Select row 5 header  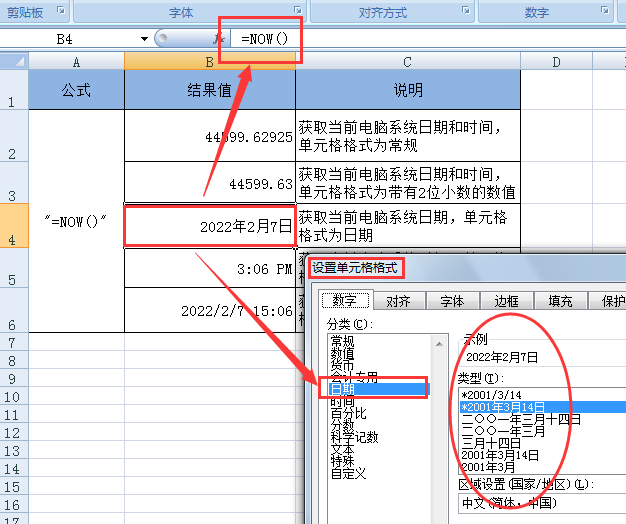click(14, 267)
